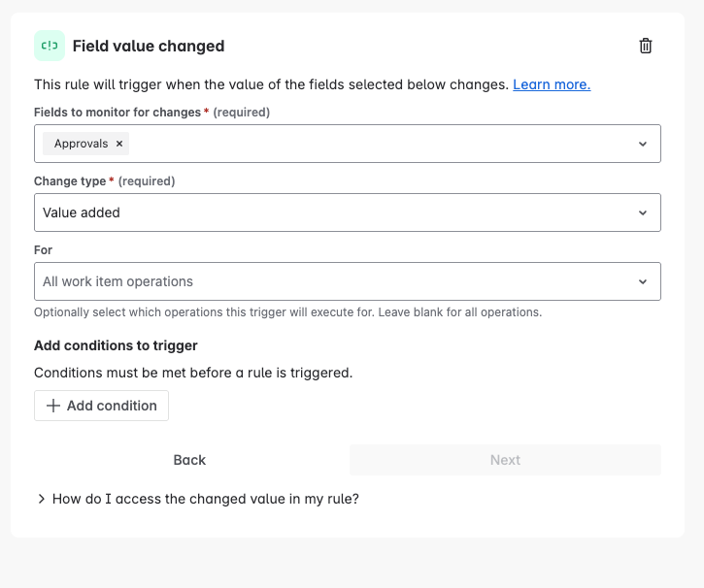Click the plus icon on Add condition

53,406
